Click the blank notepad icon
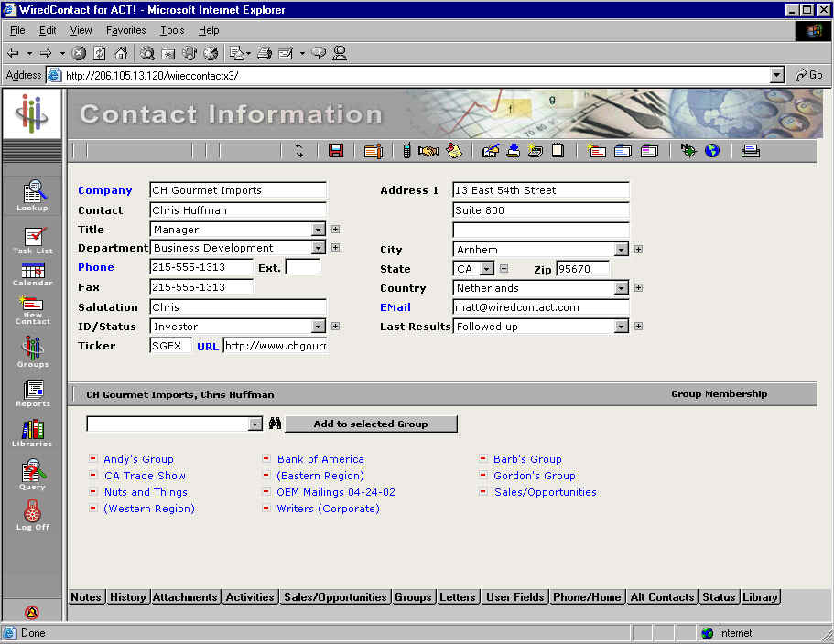The image size is (834, 644). pos(558,150)
